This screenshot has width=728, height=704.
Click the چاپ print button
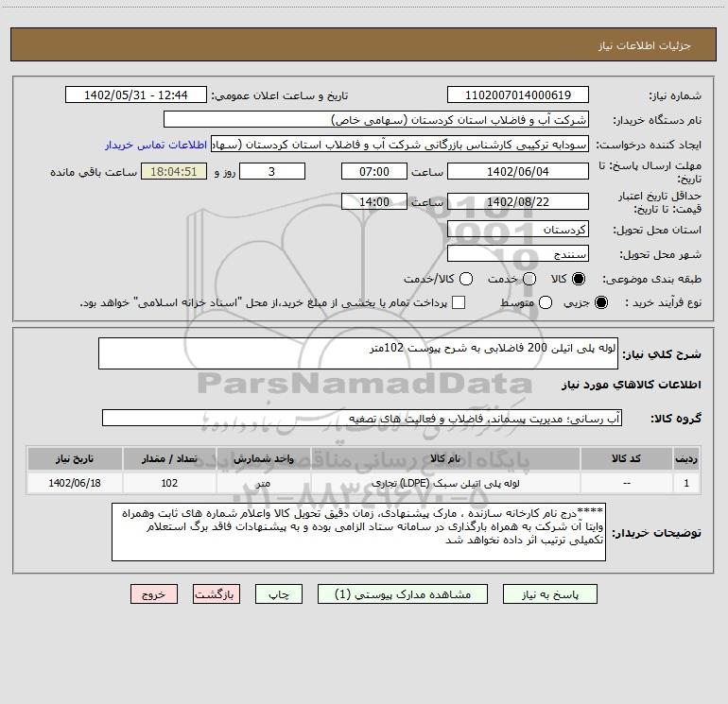pyautogui.click(x=279, y=594)
